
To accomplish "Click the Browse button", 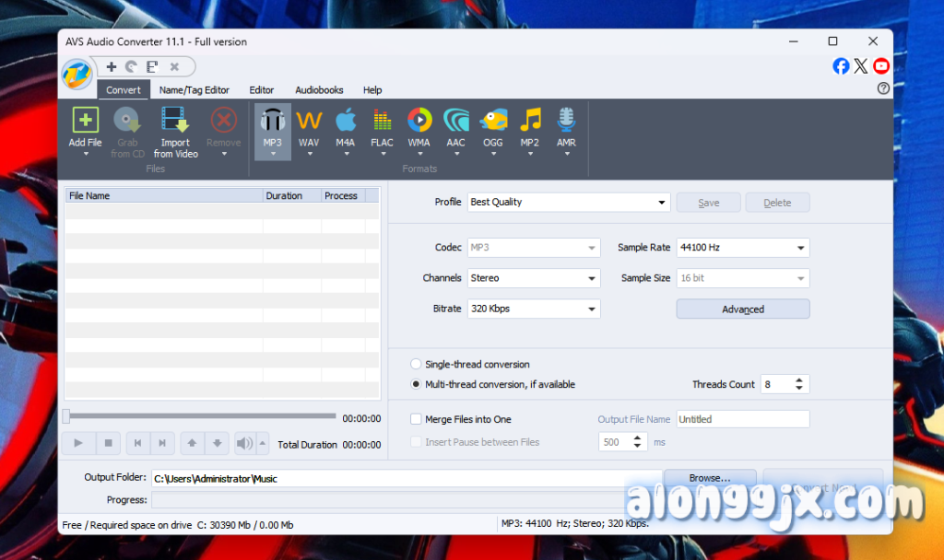I will [x=709, y=478].
